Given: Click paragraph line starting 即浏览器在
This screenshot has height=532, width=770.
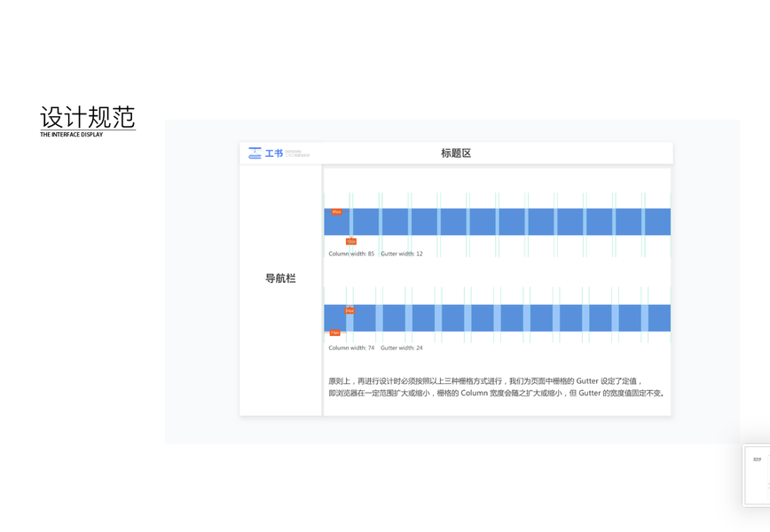Looking at the screenshot, I should point(497,393).
